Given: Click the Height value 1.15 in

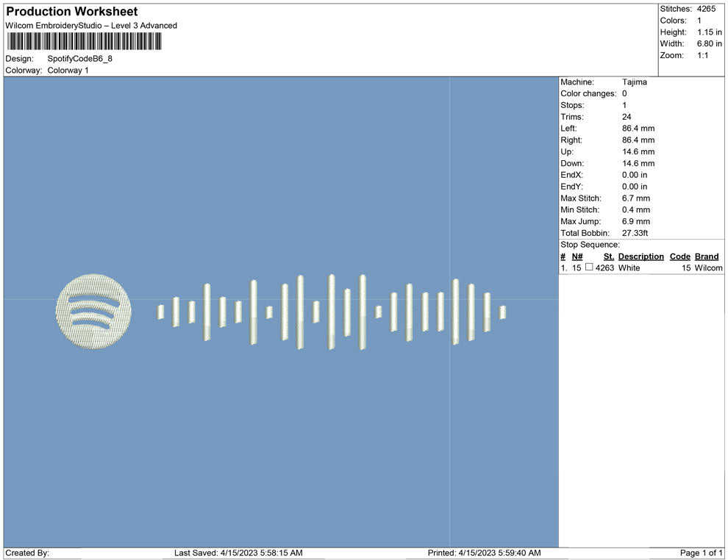Looking at the screenshot, I should tap(710, 32).
